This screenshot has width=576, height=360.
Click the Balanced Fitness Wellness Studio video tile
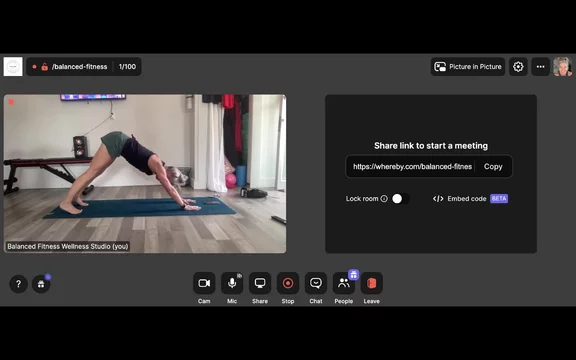[145, 174]
